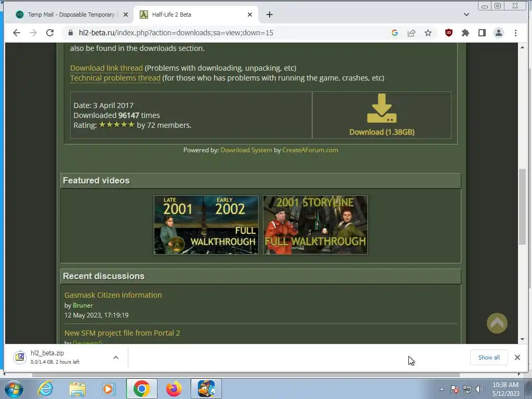Open the Windows Start menu
Screen dimensions: 532x399
(x=14, y=389)
